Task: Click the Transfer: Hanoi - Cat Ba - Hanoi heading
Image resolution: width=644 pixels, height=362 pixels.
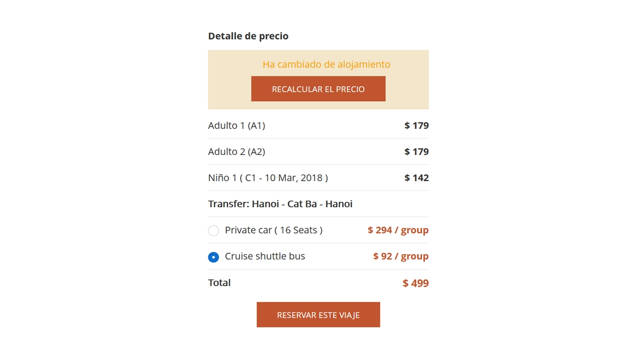Action: click(280, 204)
